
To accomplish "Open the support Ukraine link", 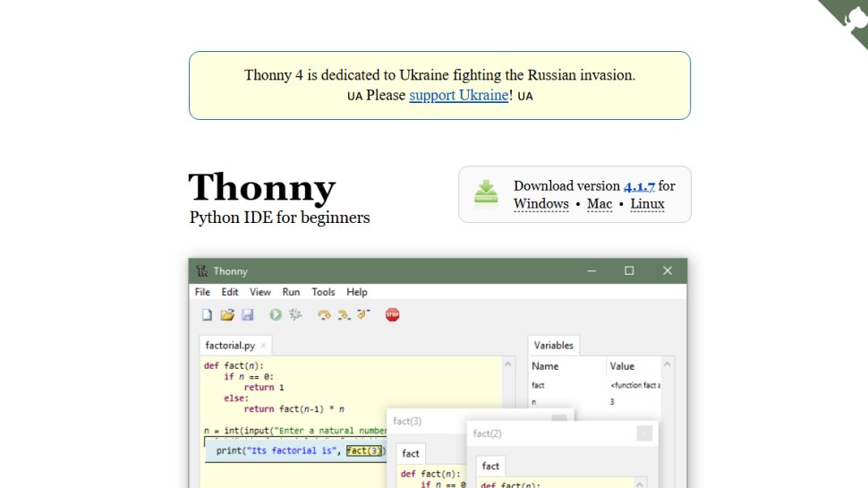I will 458,95.
